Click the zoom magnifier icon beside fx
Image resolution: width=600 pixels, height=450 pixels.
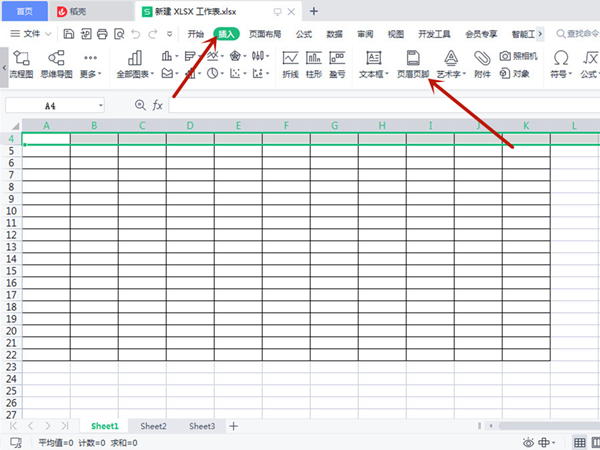coord(140,105)
